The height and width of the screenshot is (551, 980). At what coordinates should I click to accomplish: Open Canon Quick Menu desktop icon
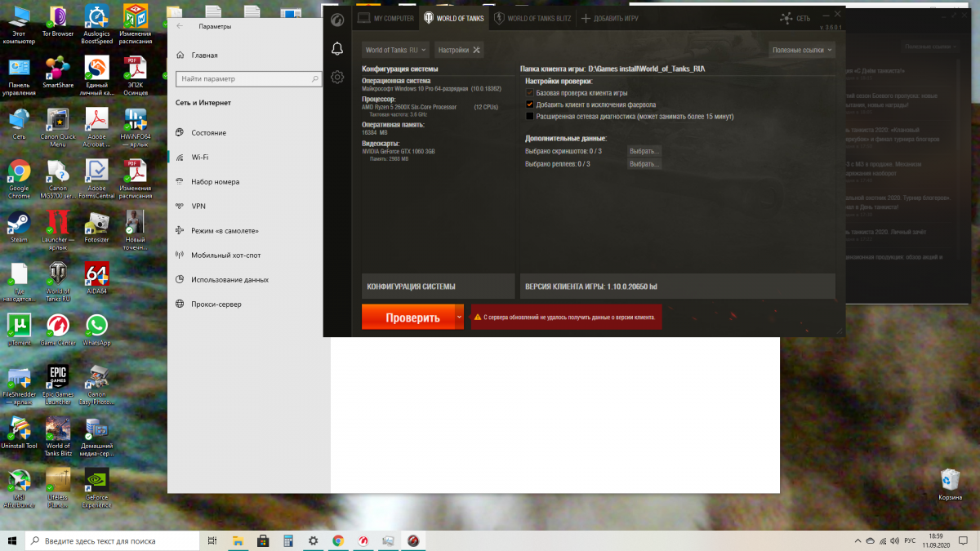click(x=58, y=127)
